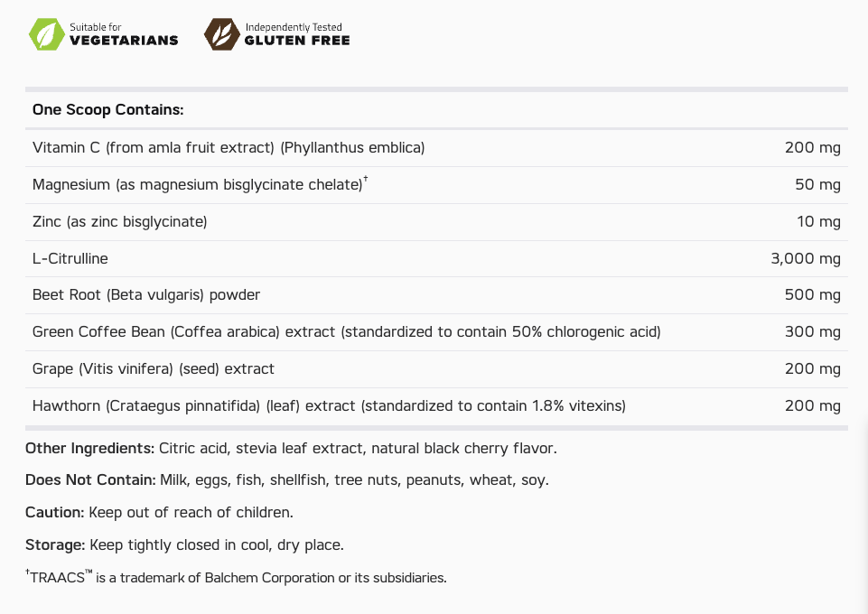Click the 'Storage:' bold label
The width and height of the screenshot is (868, 614).
tap(55, 545)
